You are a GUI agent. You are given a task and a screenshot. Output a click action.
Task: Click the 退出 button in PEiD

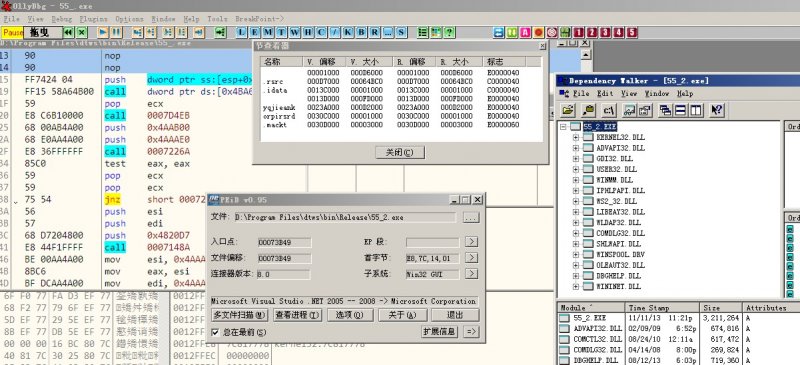pyautogui.click(x=455, y=315)
